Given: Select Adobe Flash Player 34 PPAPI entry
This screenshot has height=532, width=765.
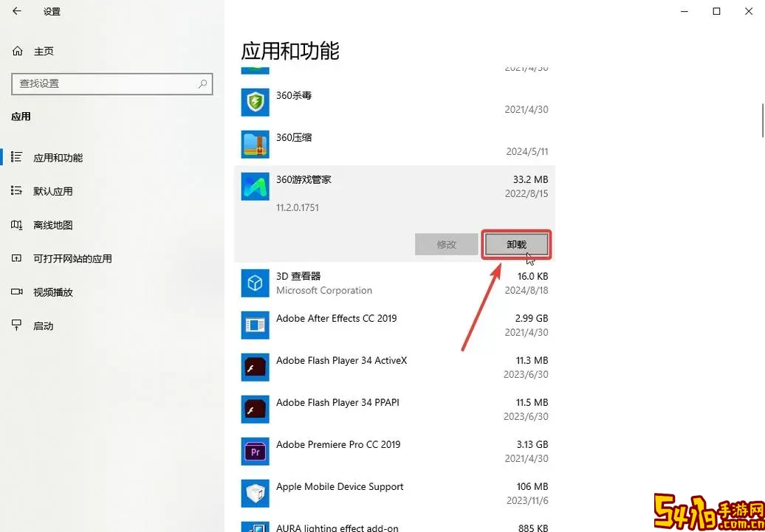Looking at the screenshot, I should [x=395, y=409].
